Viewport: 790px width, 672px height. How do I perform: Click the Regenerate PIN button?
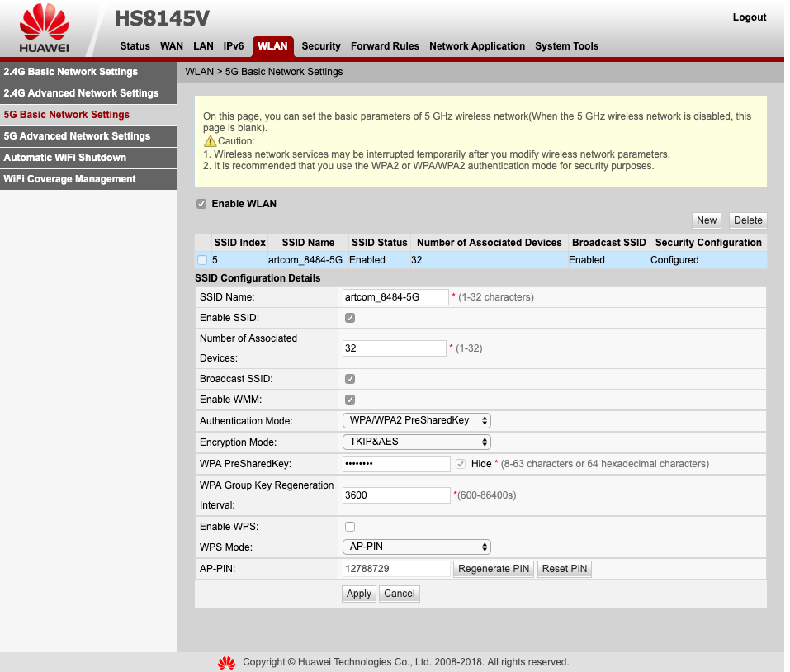[494, 569]
